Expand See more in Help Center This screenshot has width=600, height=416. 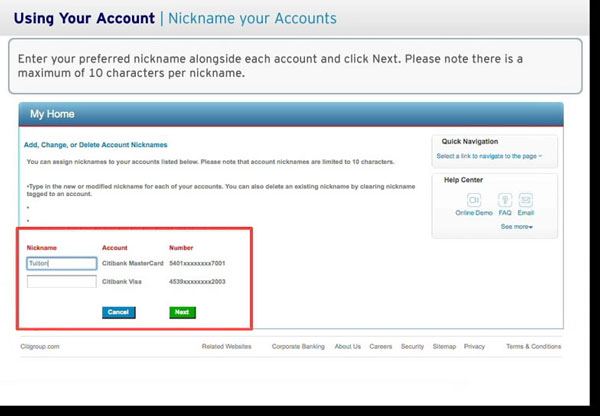point(517,227)
